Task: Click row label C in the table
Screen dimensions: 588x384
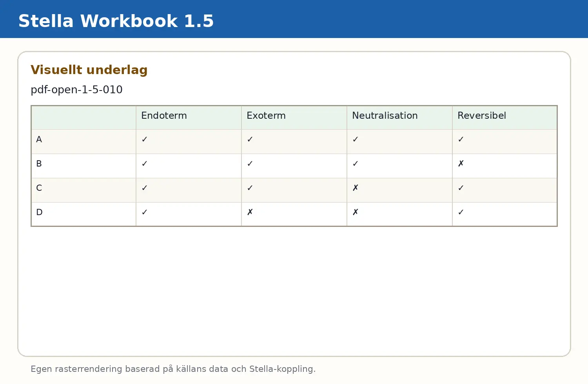Action: coord(39,188)
